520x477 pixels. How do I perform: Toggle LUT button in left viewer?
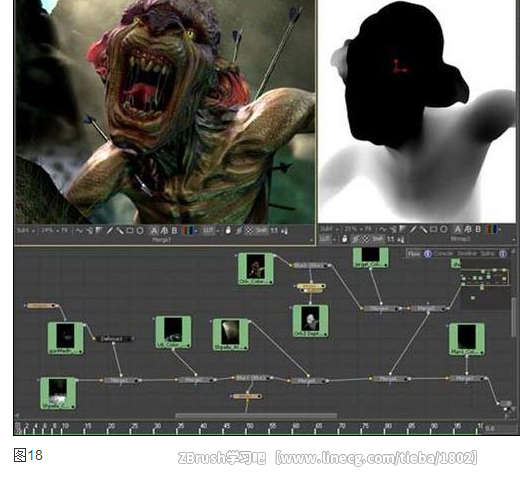click(208, 231)
